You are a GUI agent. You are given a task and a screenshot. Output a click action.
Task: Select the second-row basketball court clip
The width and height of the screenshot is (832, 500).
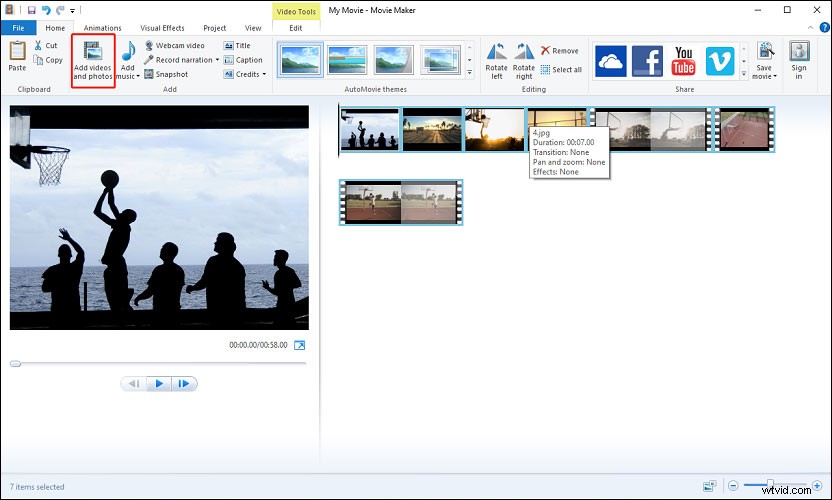tap(401, 202)
